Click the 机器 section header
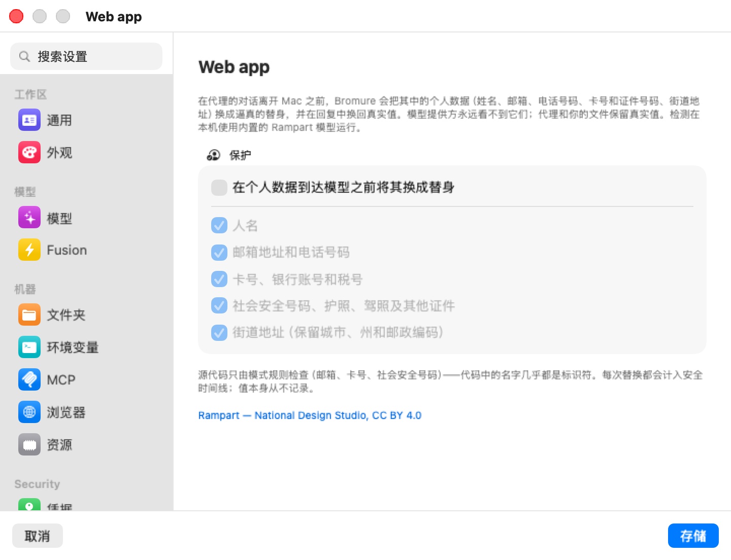 [x=25, y=289]
